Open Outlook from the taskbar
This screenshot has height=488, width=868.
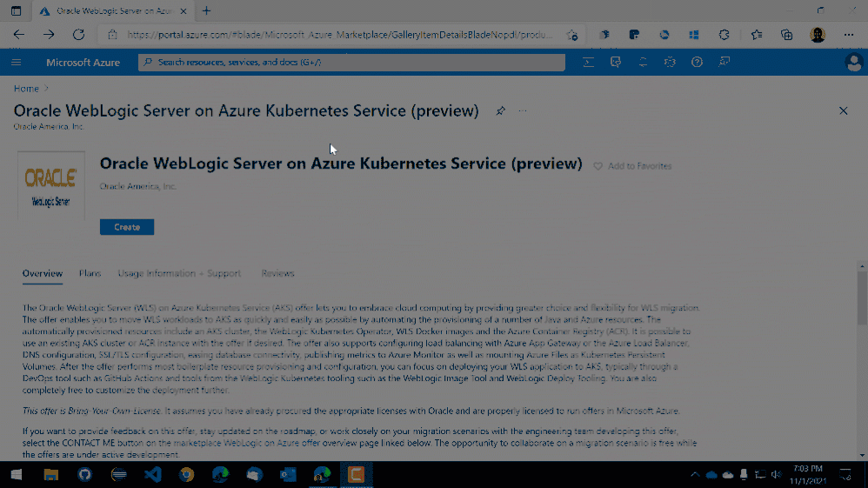click(288, 475)
